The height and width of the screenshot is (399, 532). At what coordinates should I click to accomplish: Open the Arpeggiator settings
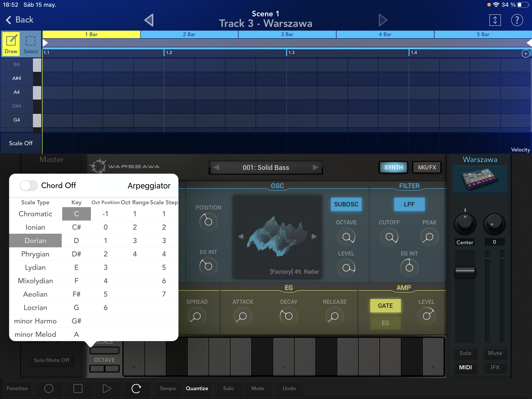click(x=149, y=186)
